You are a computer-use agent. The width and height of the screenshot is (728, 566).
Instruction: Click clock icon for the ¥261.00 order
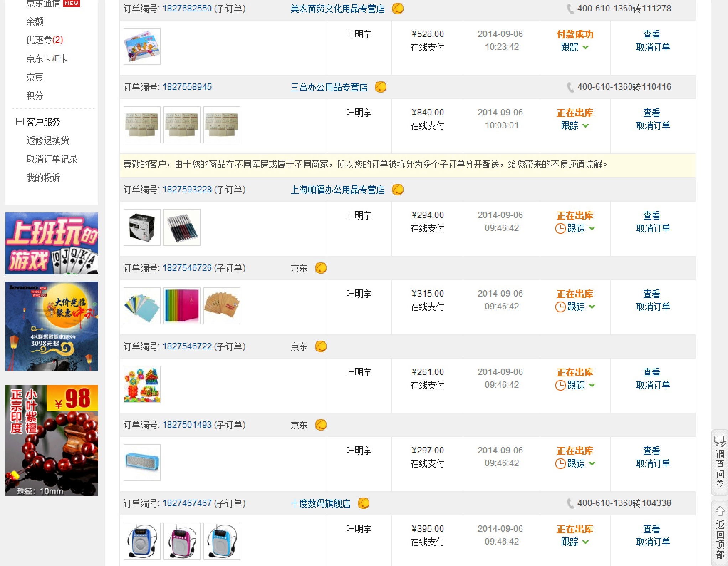[x=560, y=385]
